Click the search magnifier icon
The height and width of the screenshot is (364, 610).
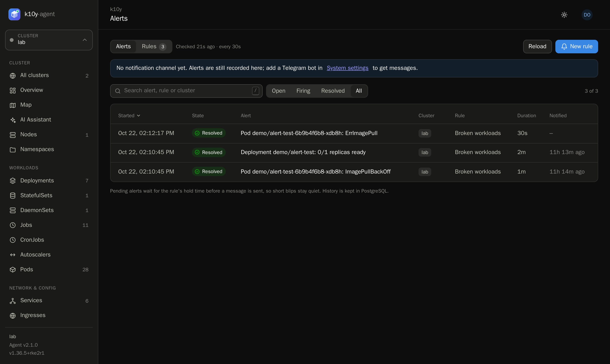coord(118,91)
